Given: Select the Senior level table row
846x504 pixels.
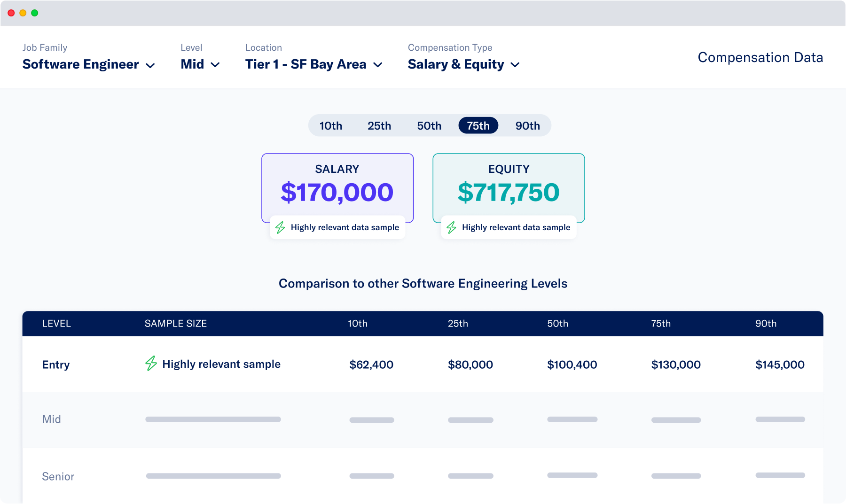Looking at the screenshot, I should [423, 476].
